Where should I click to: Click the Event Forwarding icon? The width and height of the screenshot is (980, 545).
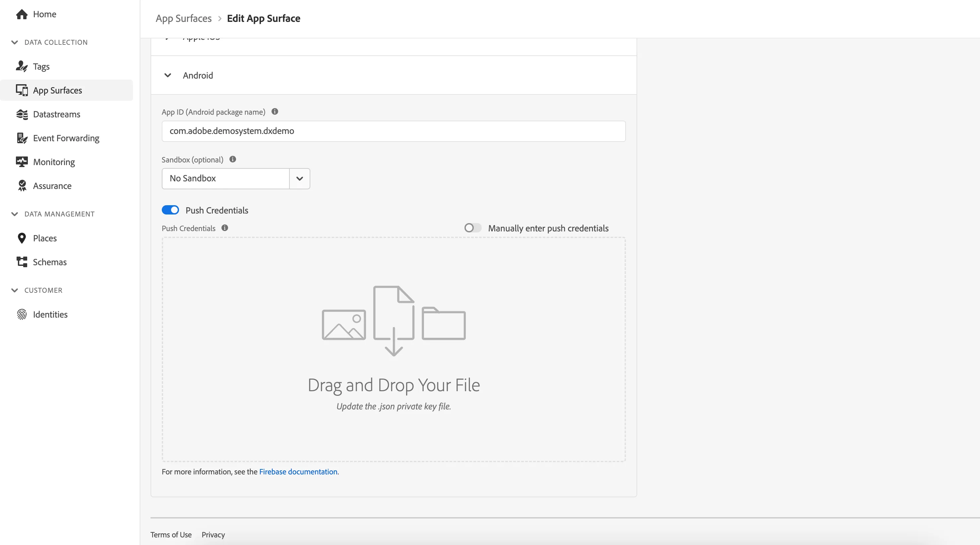[22, 138]
